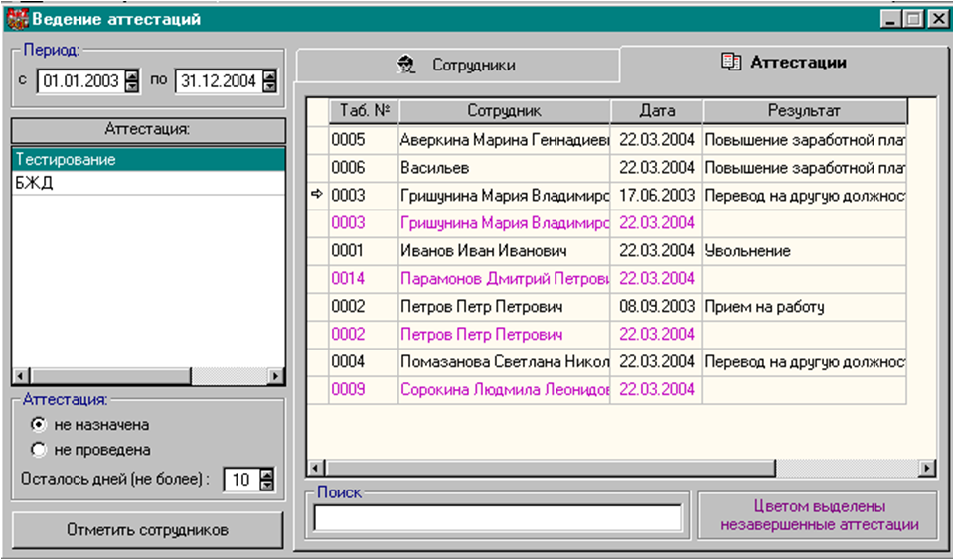
Task: Click the 'Прием на работу' result cell
Action: (804, 307)
